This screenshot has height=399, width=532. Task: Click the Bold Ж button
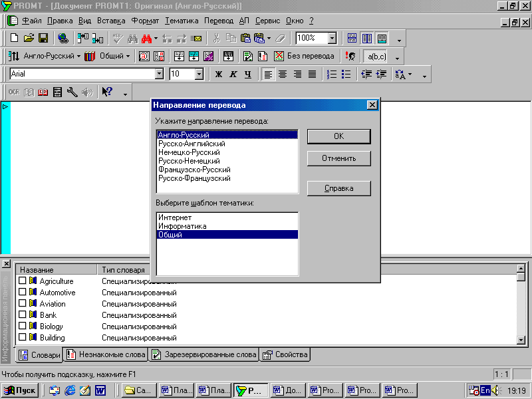219,74
